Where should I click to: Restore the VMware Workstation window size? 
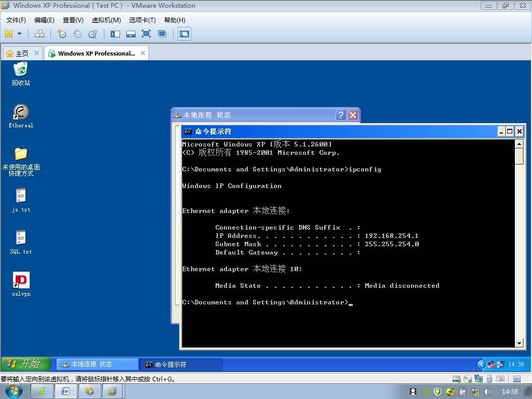point(506,5)
